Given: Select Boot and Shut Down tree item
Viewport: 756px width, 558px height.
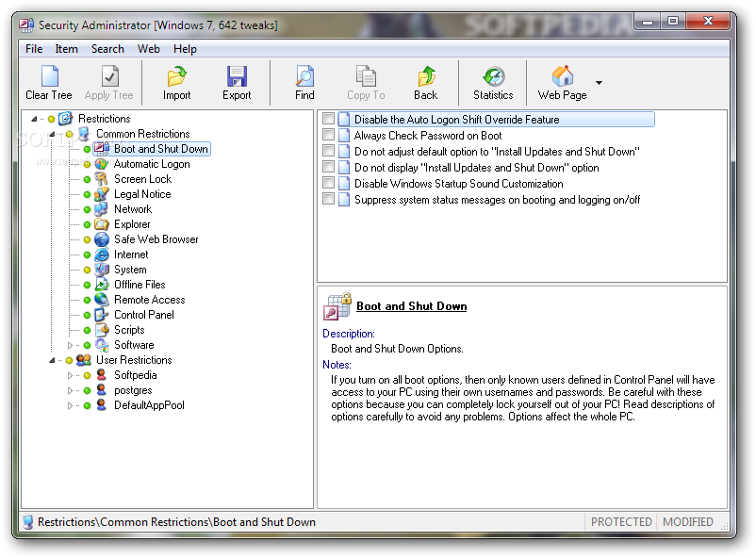Looking at the screenshot, I should [x=160, y=149].
